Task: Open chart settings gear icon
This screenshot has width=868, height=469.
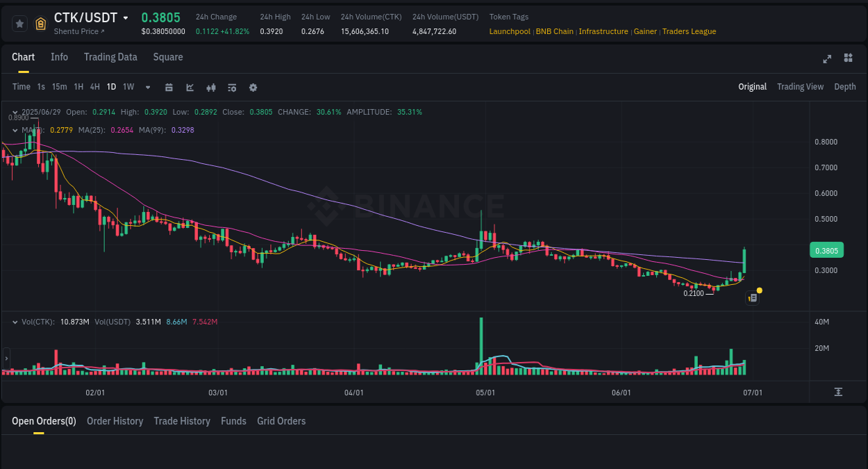Action: [x=253, y=87]
